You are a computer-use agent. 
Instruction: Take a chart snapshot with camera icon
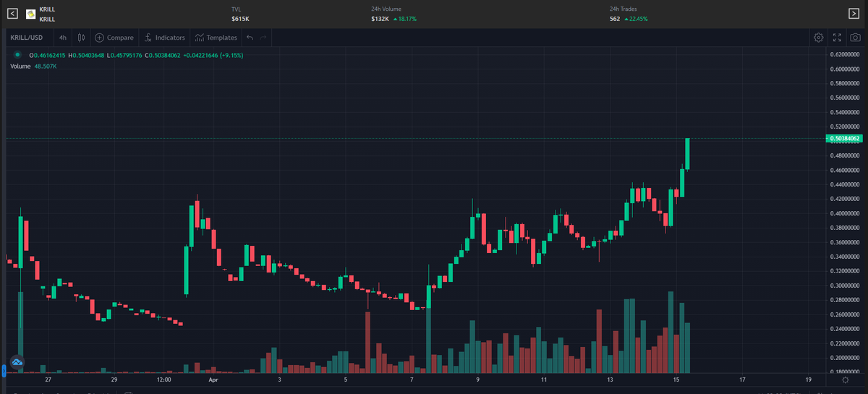pos(855,38)
